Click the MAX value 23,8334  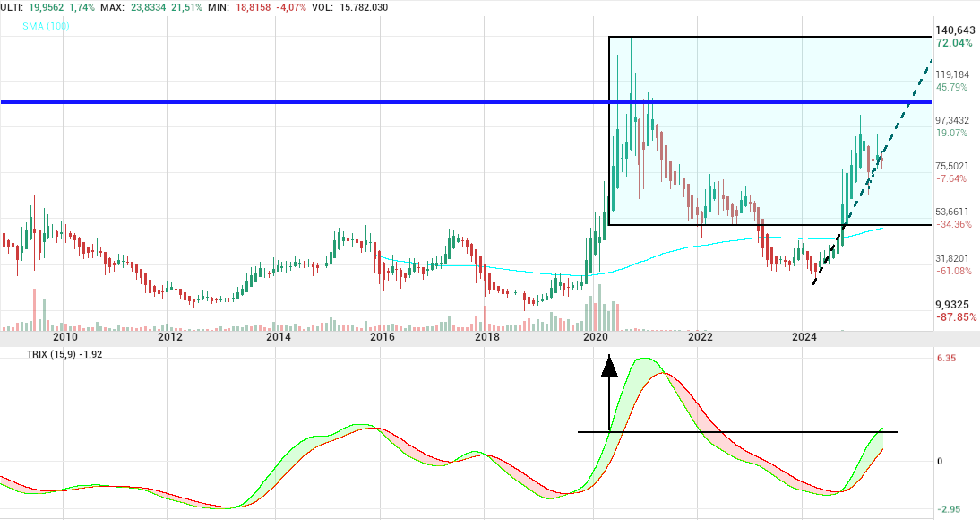click(x=149, y=7)
